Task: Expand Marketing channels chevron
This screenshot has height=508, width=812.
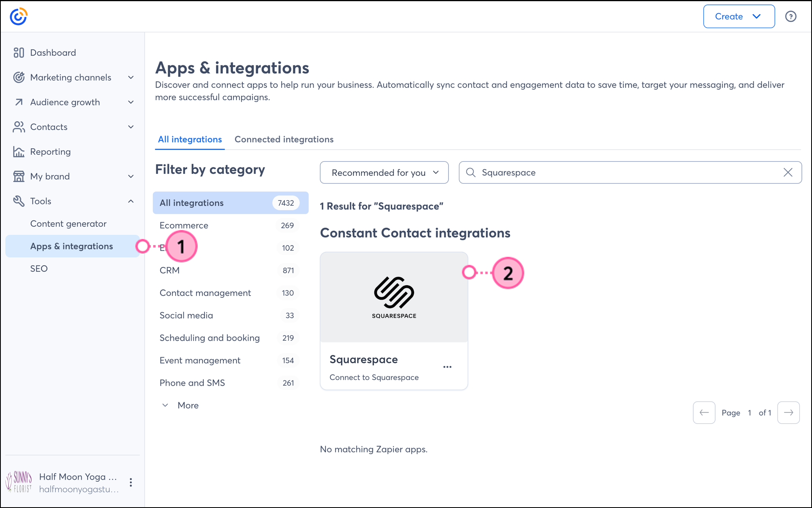Action: (131, 77)
